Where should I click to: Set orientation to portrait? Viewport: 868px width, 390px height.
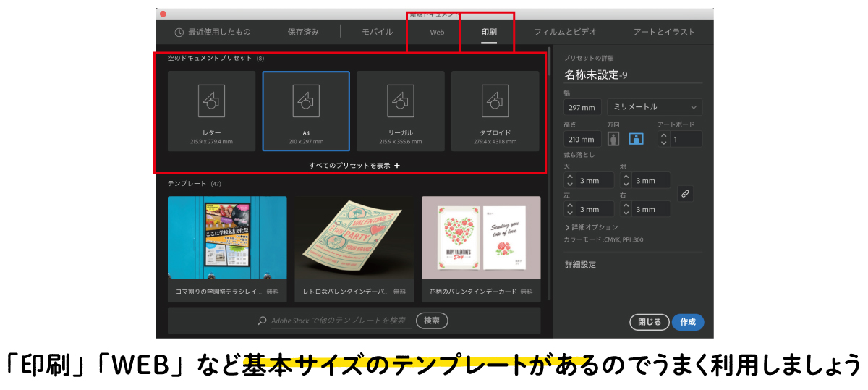[613, 139]
